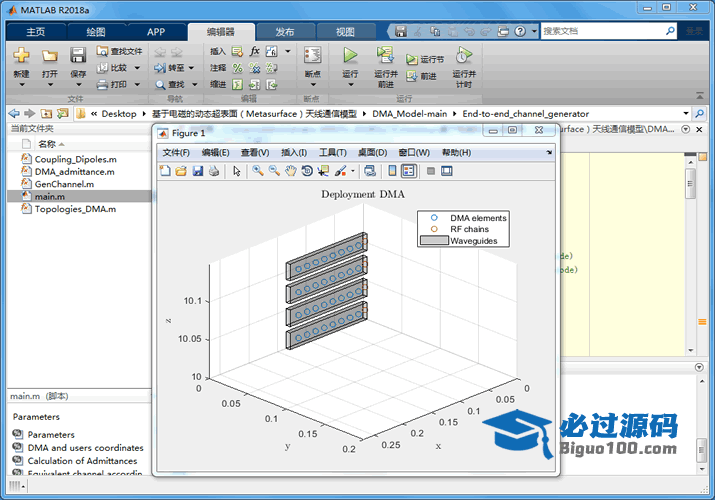Click Find Files button in ribbon

click(119, 51)
